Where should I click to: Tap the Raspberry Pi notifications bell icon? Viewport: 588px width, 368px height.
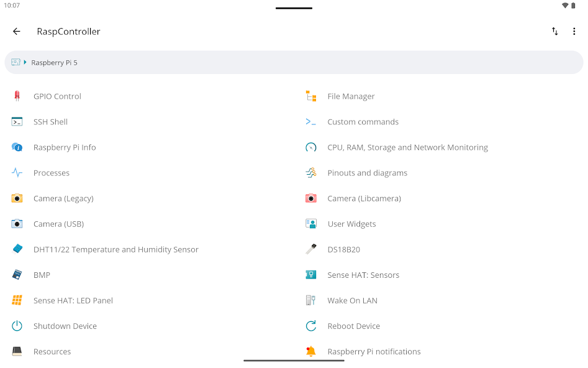point(311,351)
